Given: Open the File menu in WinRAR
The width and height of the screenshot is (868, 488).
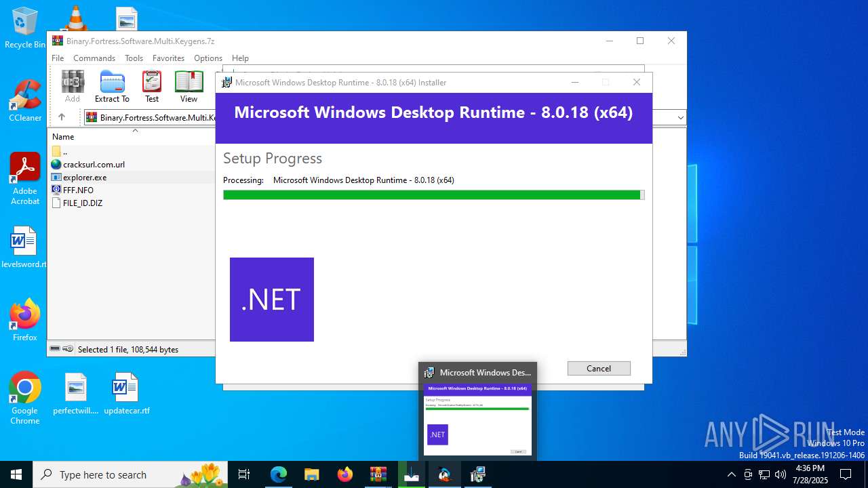Looking at the screenshot, I should point(58,58).
